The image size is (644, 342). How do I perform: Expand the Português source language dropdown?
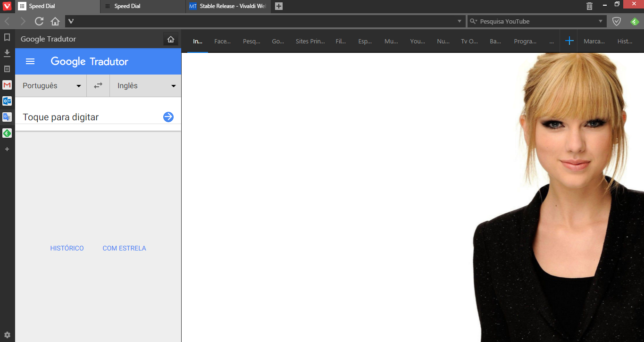pos(50,86)
